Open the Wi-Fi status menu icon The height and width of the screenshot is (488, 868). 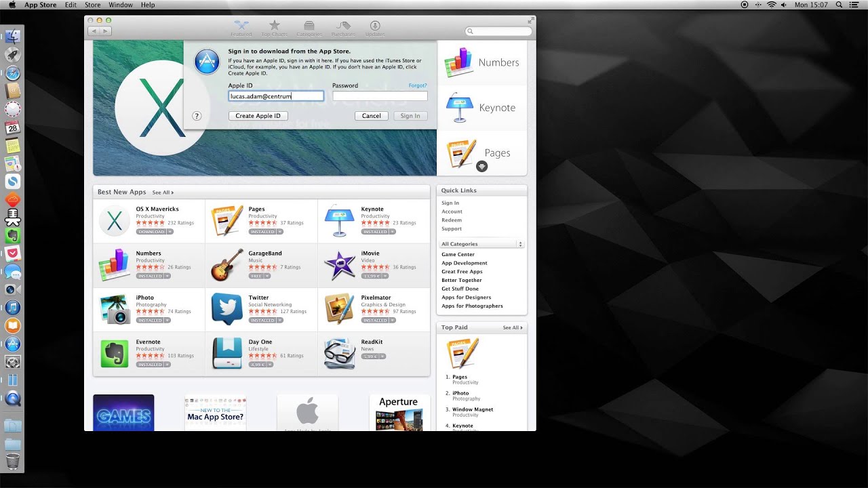771,5
